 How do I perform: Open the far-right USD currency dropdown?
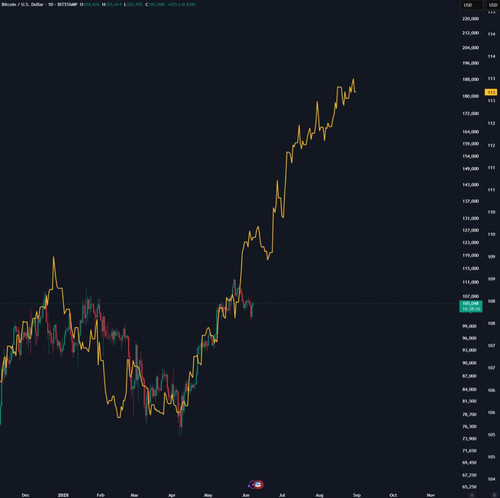493,5
